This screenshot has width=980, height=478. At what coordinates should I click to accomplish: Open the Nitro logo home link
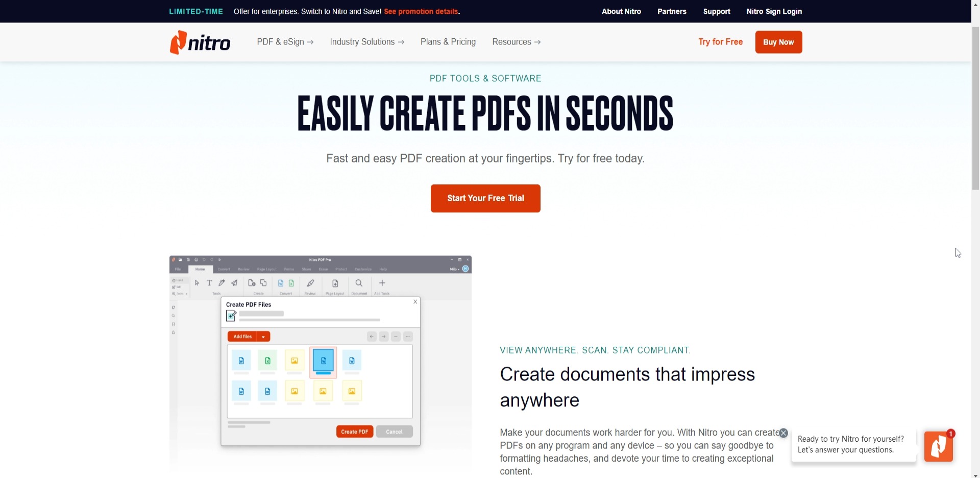pyautogui.click(x=200, y=42)
